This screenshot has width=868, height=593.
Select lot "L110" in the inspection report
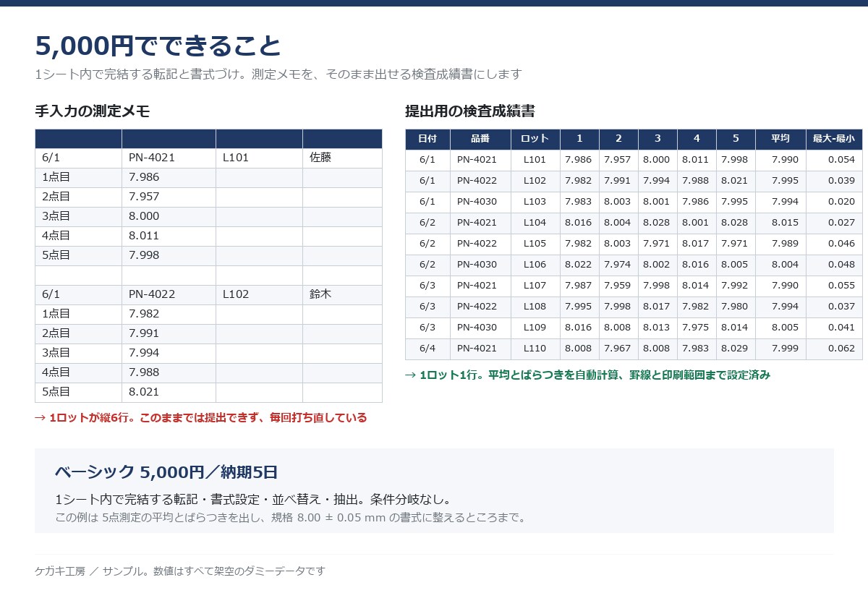point(535,349)
